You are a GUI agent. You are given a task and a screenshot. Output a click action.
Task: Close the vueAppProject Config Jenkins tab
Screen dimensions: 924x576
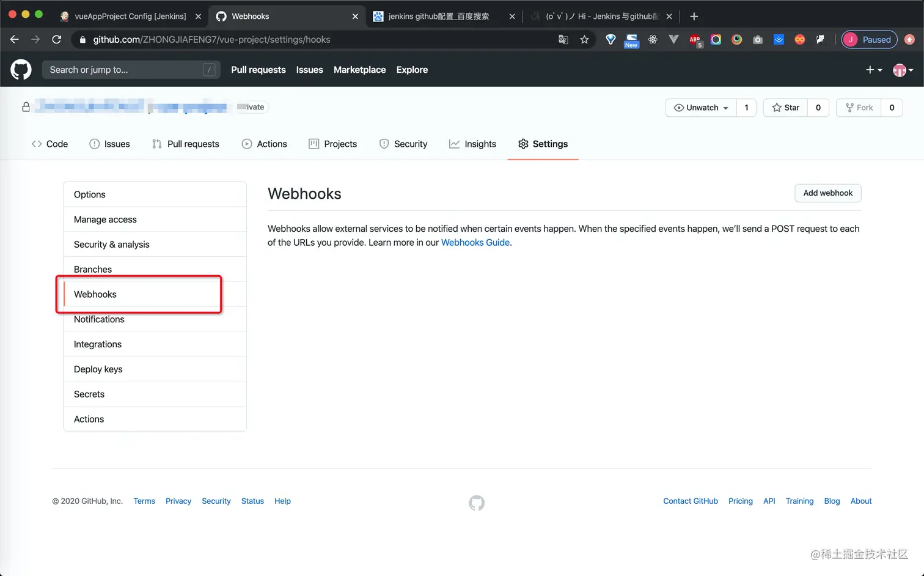[198, 17]
